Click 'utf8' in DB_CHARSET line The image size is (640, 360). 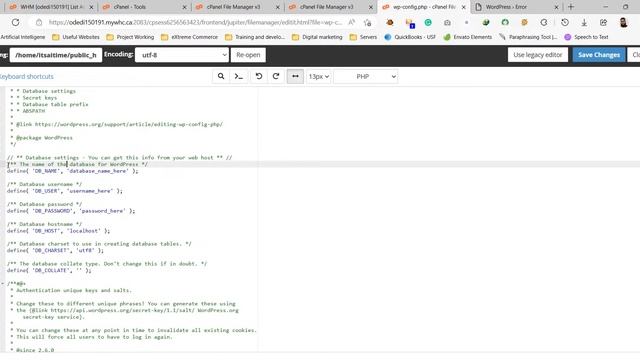(85, 251)
